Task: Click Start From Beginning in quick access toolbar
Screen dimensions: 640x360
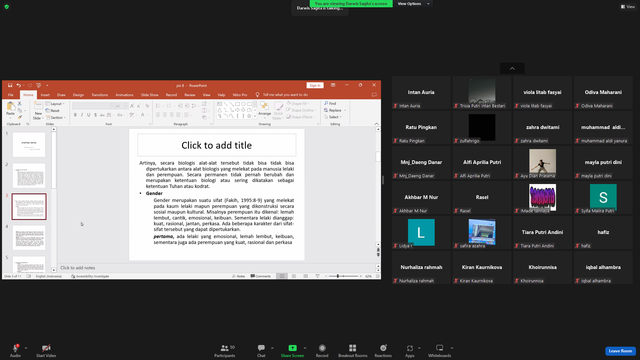Action: [38, 85]
